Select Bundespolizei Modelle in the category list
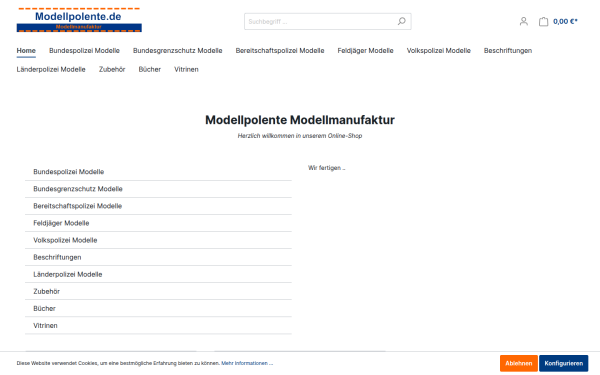This screenshot has width=600, height=375. click(158, 172)
